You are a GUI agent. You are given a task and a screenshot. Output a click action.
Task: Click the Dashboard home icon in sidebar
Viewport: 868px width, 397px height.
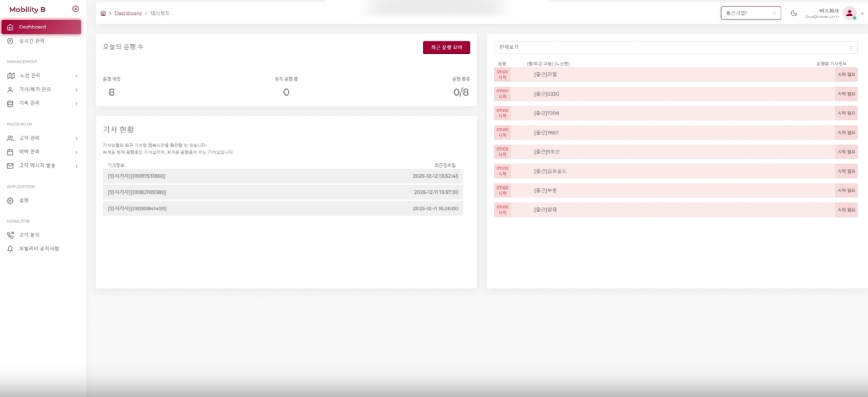click(10, 27)
